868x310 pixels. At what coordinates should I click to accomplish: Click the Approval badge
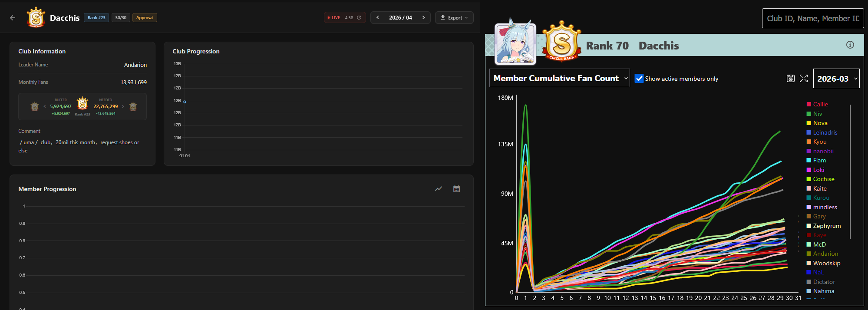(145, 18)
